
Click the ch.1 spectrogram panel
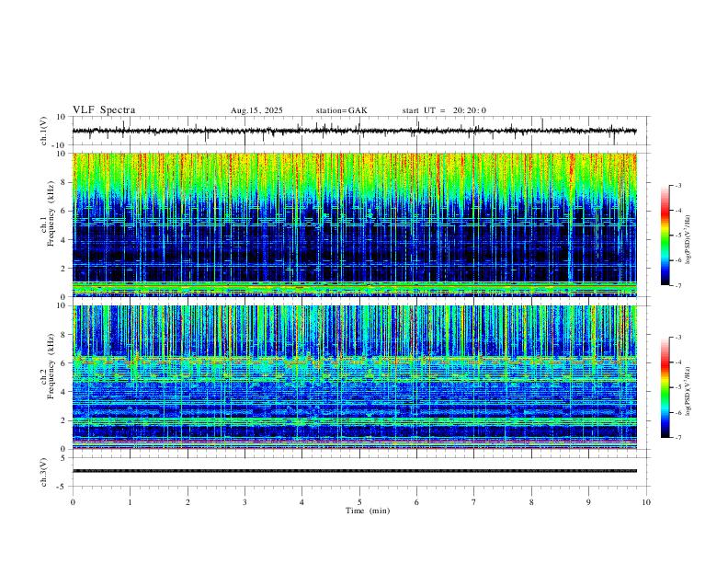coord(354,224)
